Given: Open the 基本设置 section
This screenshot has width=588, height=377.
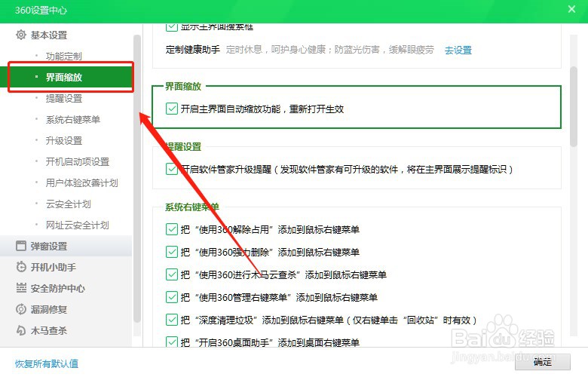Looking at the screenshot, I should 49,35.
